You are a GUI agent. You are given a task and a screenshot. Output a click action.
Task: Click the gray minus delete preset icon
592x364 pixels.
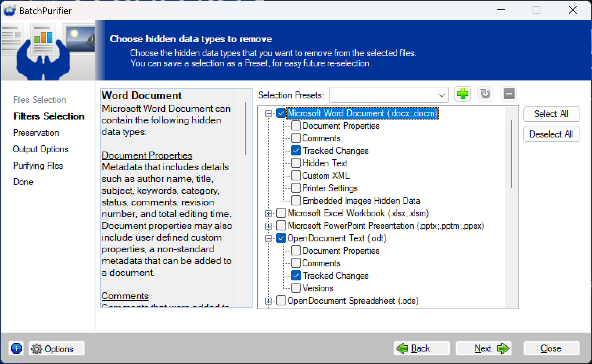[509, 94]
